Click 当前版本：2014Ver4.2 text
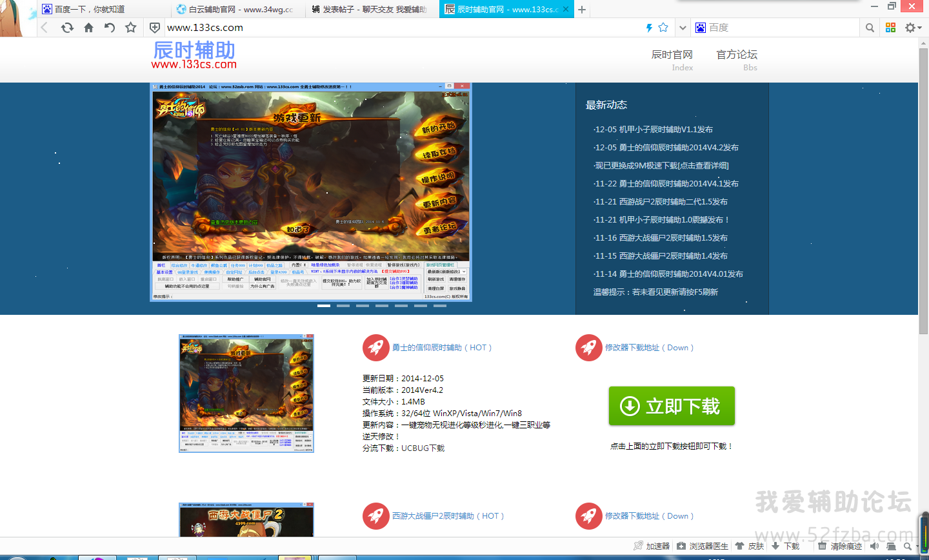This screenshot has height=560, width=929. coord(403,390)
